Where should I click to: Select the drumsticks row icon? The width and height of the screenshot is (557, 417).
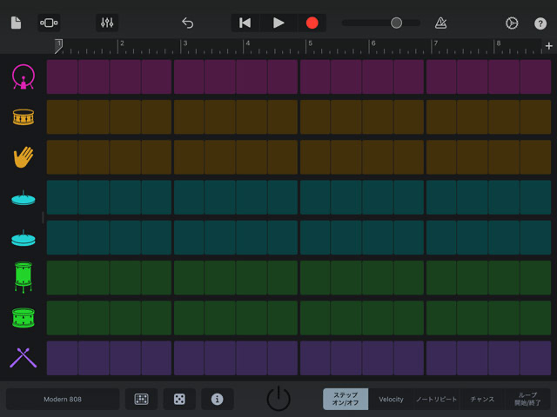(23, 358)
